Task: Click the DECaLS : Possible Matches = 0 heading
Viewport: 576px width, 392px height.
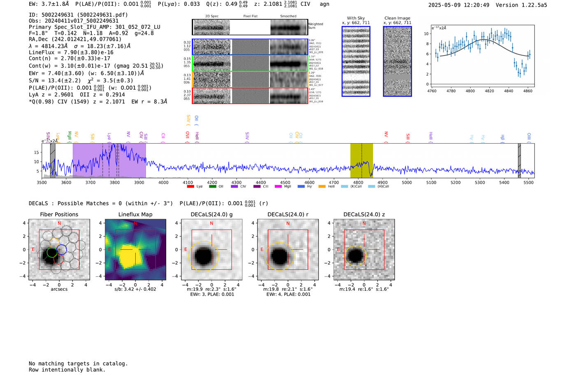Action: pos(101,204)
